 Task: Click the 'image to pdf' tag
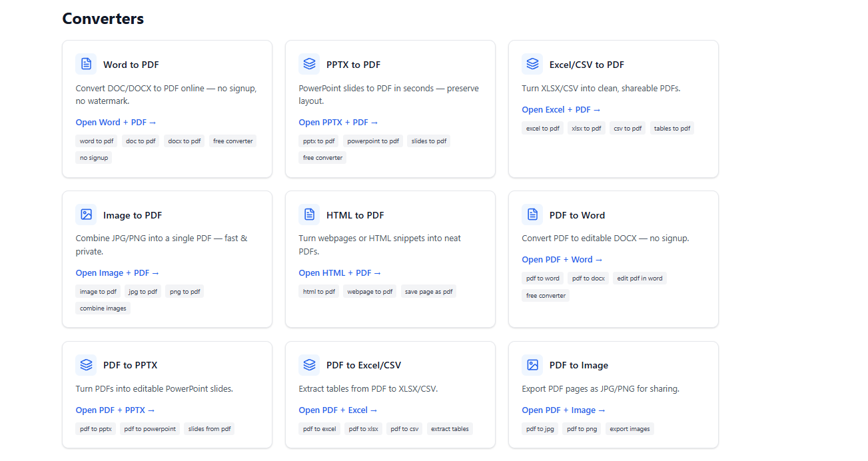point(98,292)
